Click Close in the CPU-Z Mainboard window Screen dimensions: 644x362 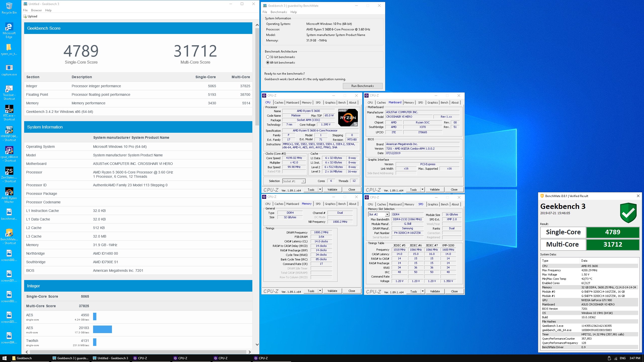[454, 190]
